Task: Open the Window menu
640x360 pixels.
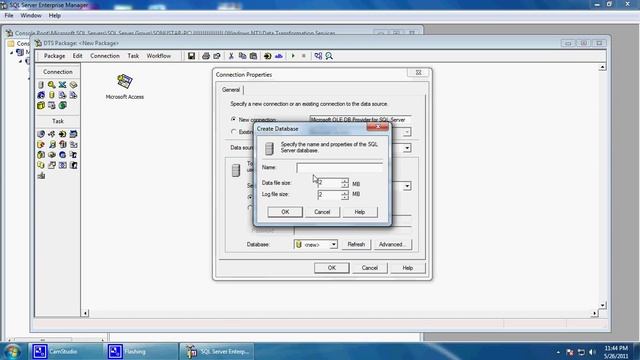Action: click(31, 16)
